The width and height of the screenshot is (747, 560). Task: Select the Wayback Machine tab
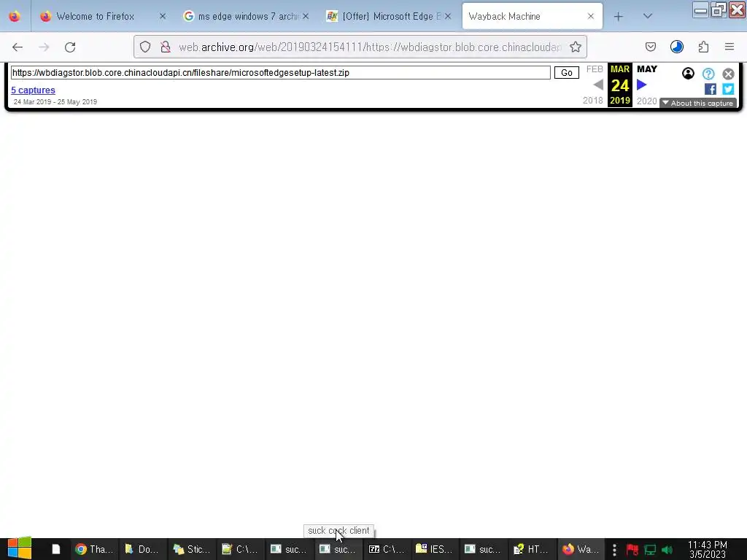pos(532,16)
